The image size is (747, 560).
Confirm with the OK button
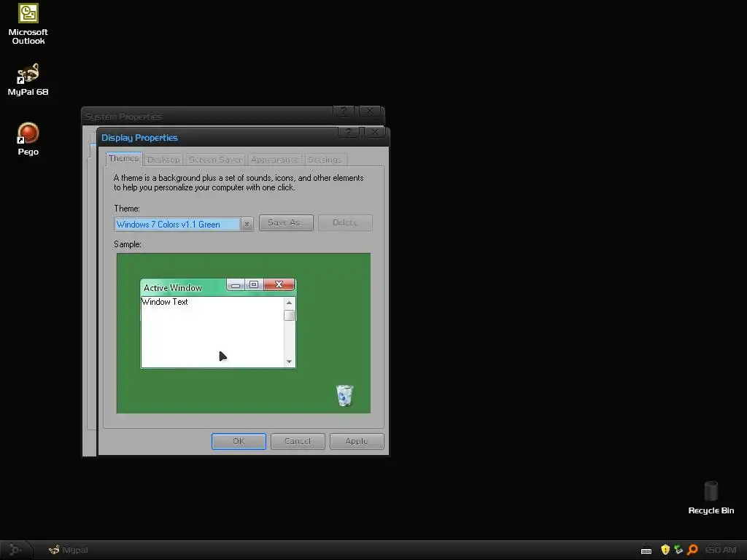pos(239,441)
